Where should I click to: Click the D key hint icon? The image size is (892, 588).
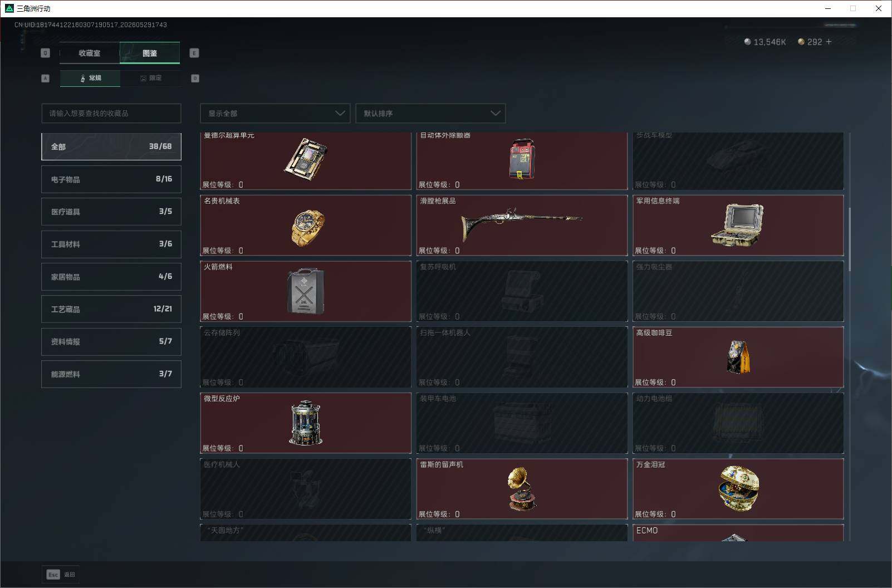pyautogui.click(x=195, y=79)
